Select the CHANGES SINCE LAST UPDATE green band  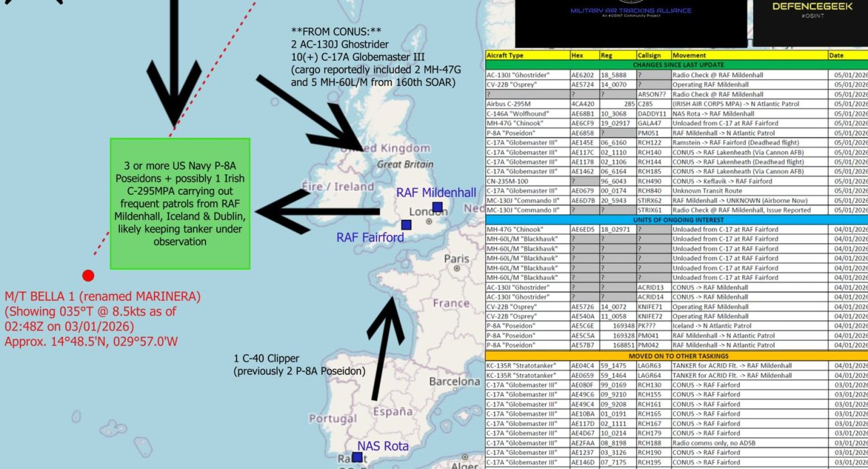point(676,65)
